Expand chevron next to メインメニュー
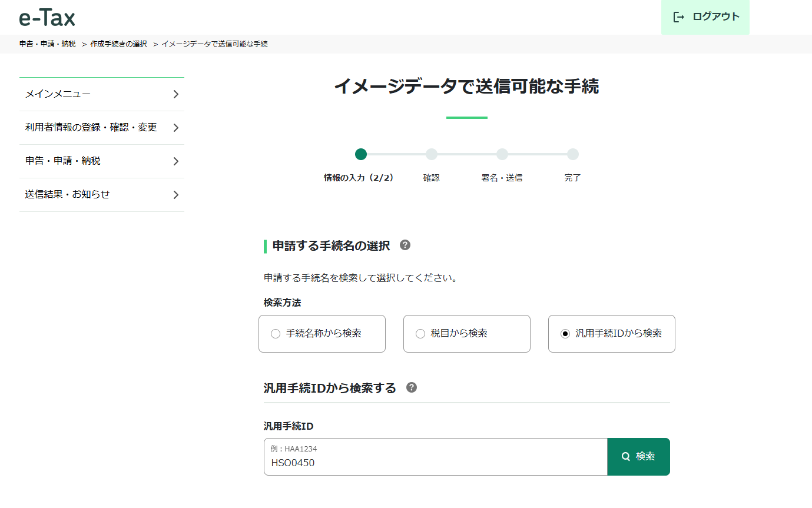The image size is (812, 508). click(175, 94)
